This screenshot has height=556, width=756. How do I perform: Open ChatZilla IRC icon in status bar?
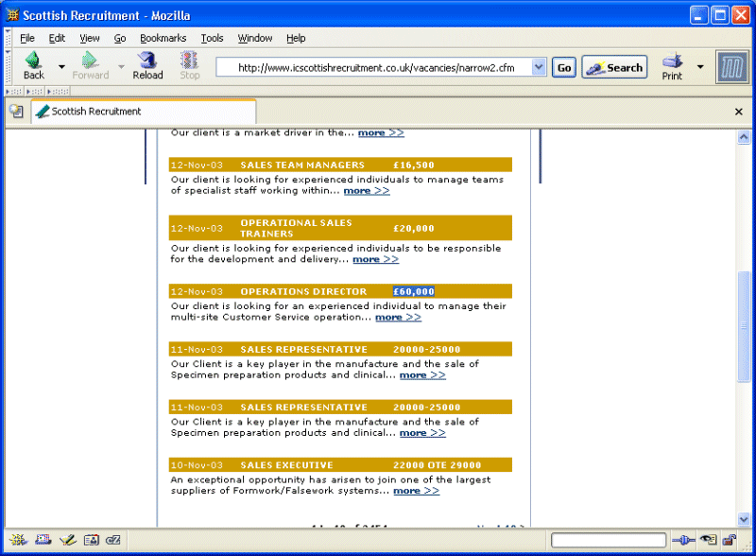[x=113, y=540]
